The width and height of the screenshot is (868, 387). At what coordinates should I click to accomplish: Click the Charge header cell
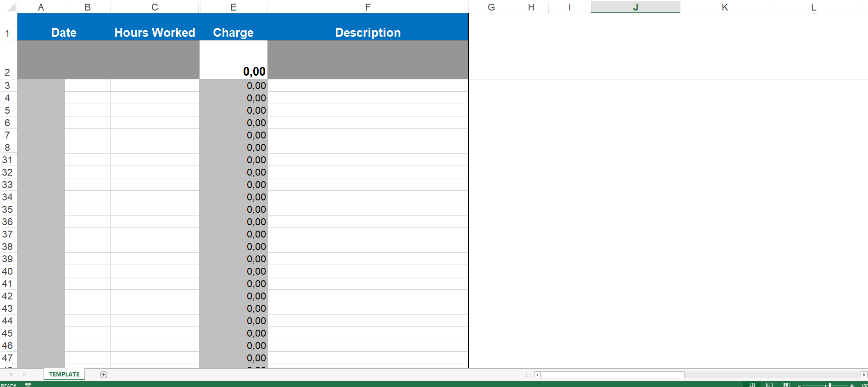pyautogui.click(x=234, y=27)
